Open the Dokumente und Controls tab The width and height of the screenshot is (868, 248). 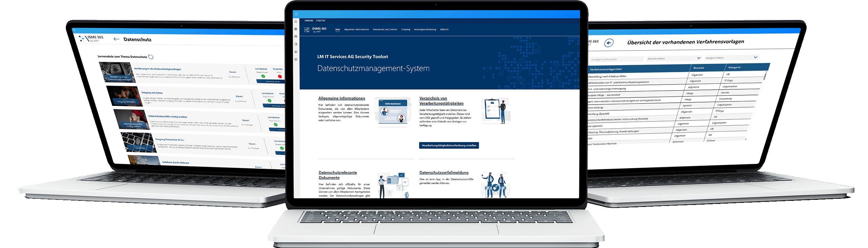[x=385, y=30]
